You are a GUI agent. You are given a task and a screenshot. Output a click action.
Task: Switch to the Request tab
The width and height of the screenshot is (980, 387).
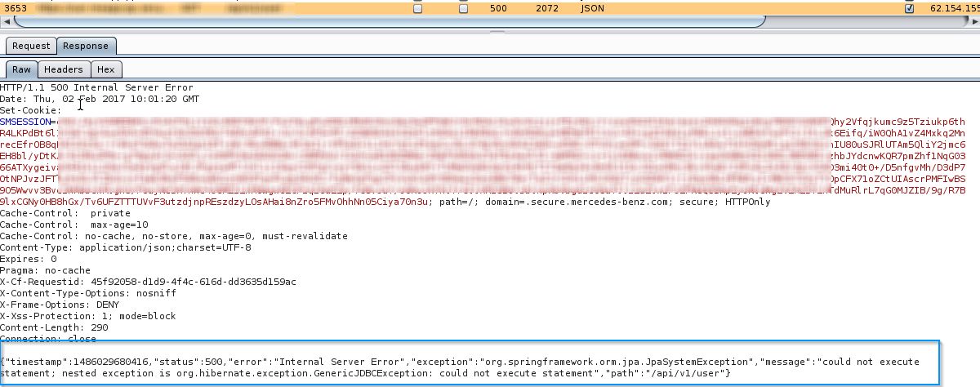tap(32, 46)
